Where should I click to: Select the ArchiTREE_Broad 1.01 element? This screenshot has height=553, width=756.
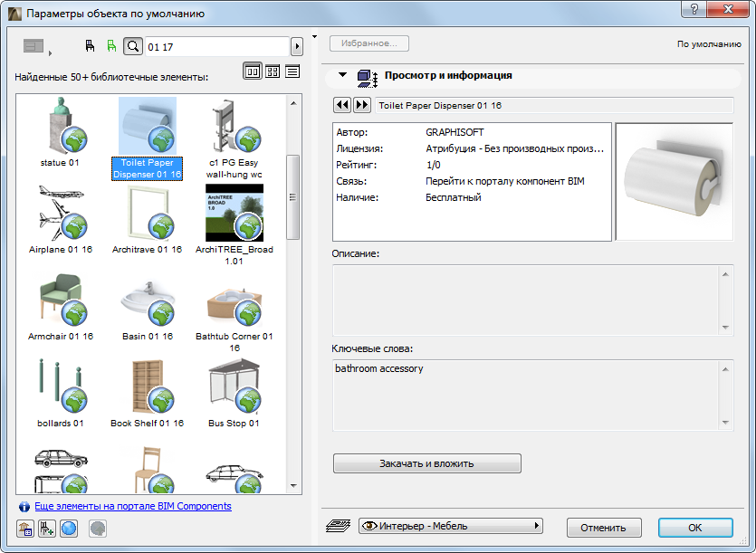234,225
